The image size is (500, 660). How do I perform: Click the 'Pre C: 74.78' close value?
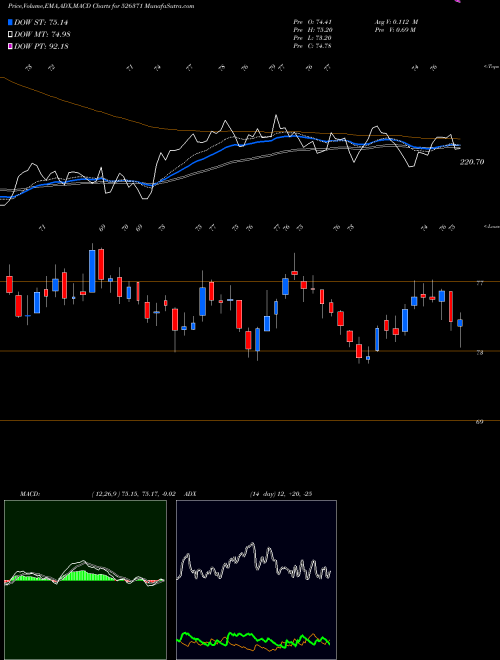[312, 46]
